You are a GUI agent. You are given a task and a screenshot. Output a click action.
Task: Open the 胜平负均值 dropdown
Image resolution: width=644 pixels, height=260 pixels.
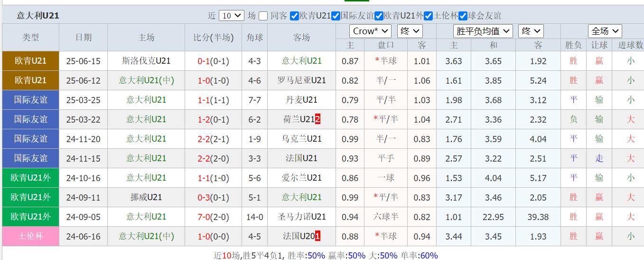(483, 31)
